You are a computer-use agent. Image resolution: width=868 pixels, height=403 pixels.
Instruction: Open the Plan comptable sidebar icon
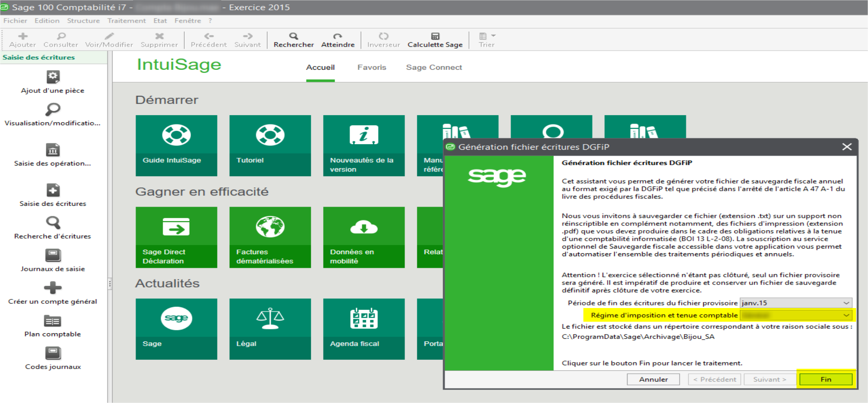[53, 321]
